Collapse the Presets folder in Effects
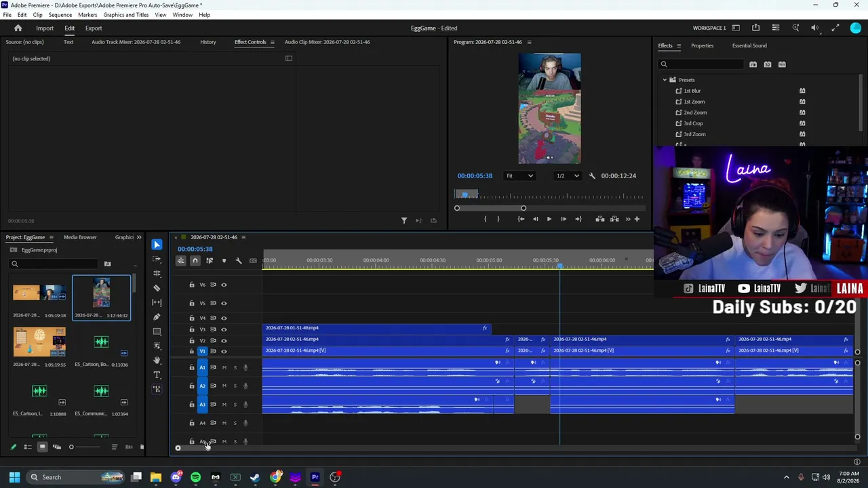The height and width of the screenshot is (488, 868). pyautogui.click(x=665, y=80)
